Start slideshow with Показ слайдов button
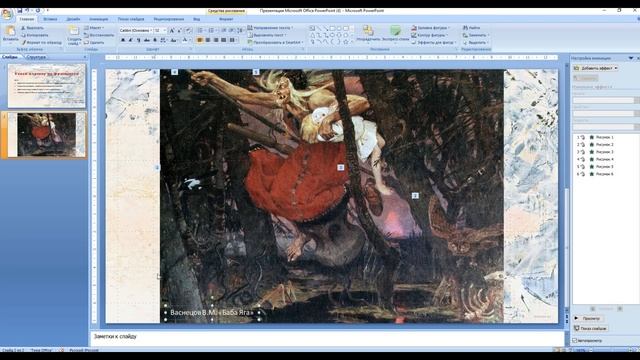This screenshot has width=640, height=360. [x=591, y=328]
